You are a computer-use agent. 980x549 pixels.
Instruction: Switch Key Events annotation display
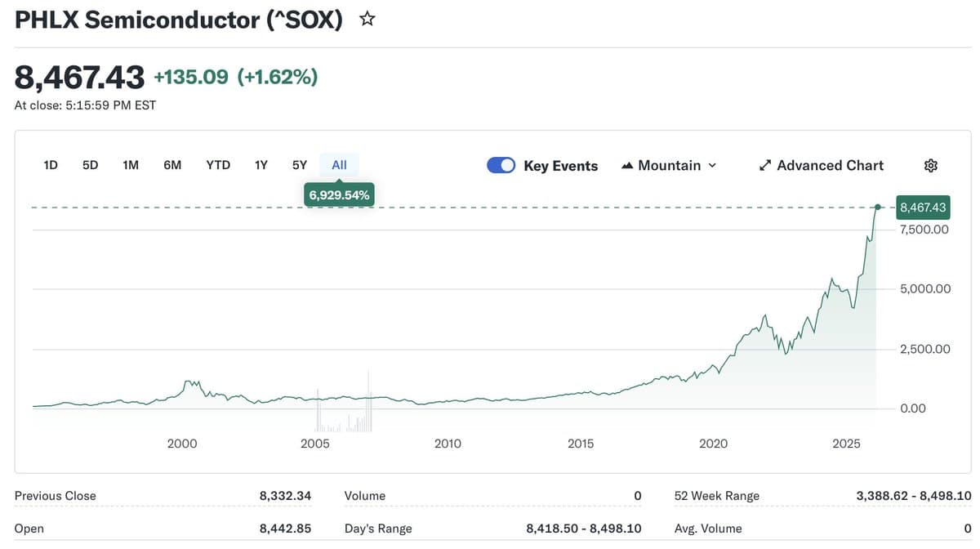(x=501, y=164)
